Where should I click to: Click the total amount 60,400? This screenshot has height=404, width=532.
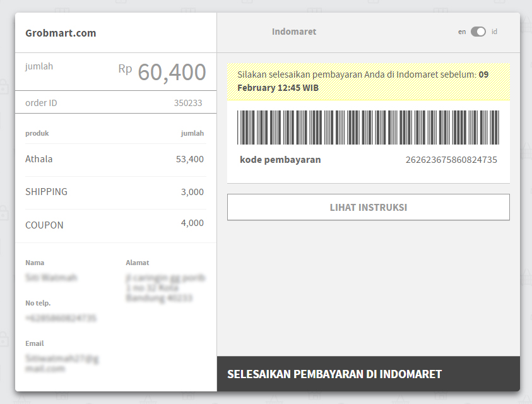tap(172, 72)
